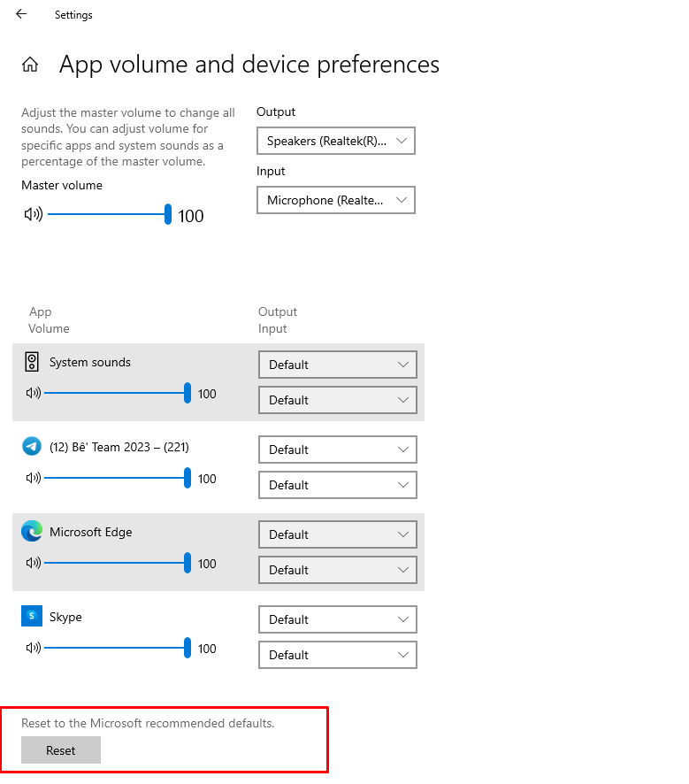
Task: Click the Skype volume slider
Action: click(x=118, y=648)
